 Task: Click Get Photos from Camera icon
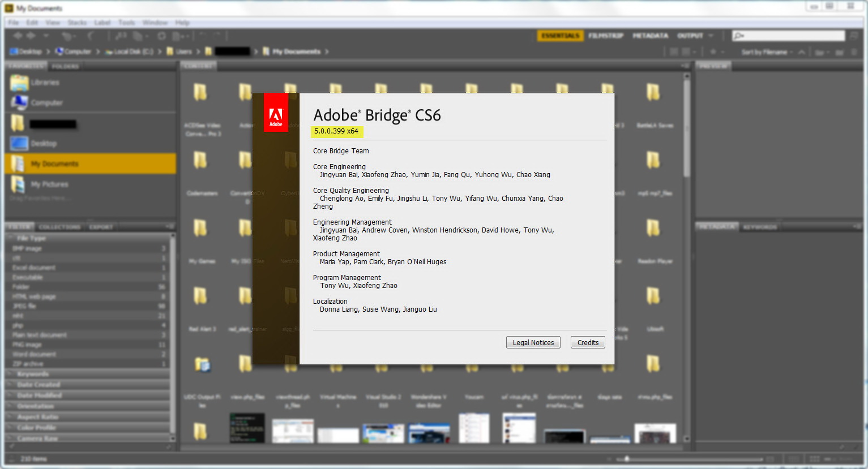click(121, 36)
